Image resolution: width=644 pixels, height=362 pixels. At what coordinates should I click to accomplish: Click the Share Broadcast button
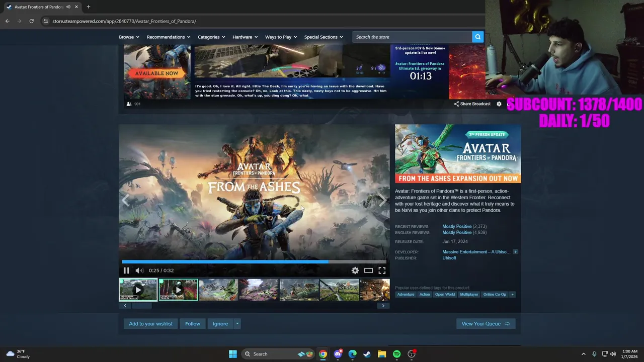point(472,104)
